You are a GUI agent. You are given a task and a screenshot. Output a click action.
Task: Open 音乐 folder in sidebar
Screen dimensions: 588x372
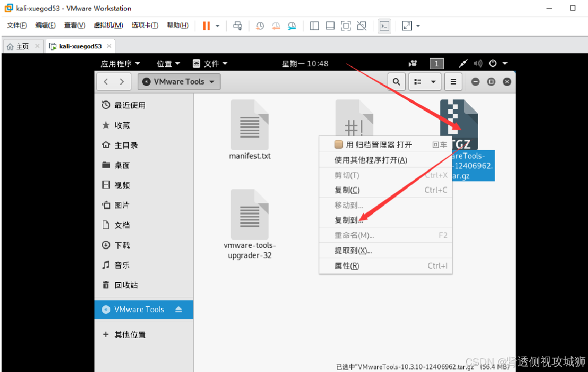click(x=144, y=265)
